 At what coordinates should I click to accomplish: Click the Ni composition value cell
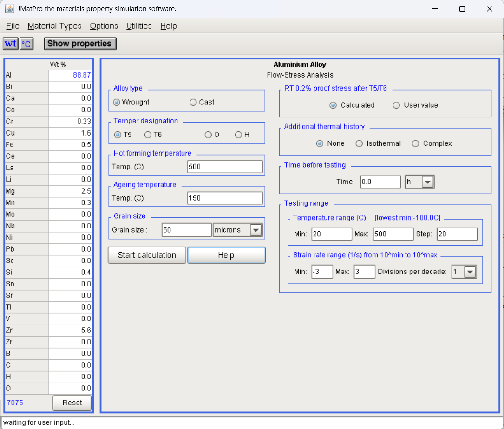click(70, 237)
